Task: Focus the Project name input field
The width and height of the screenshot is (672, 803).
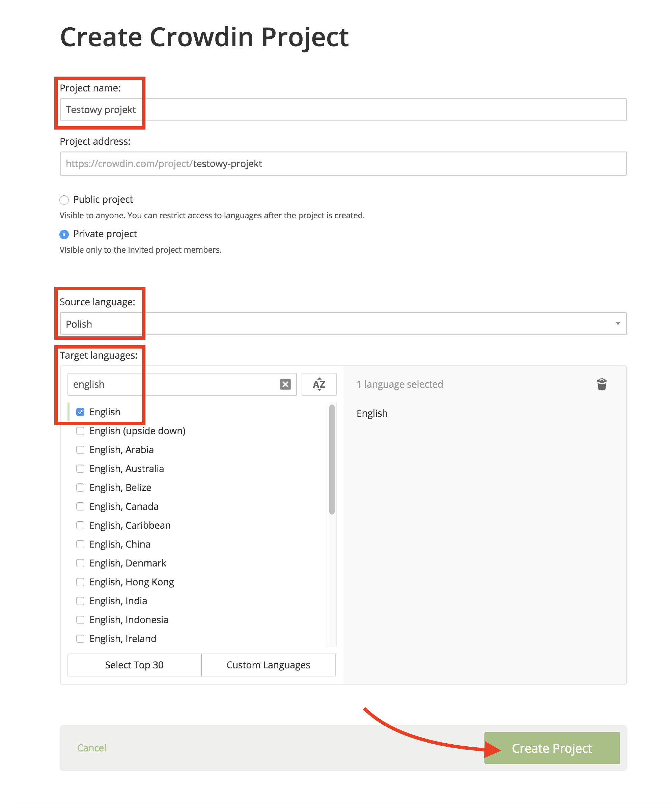Action: point(344,110)
